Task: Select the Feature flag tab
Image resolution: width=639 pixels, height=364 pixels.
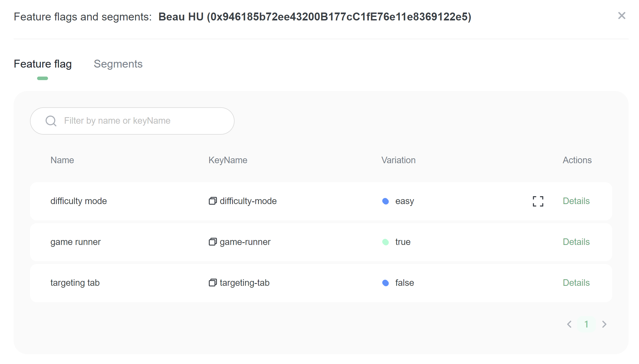Action: click(x=43, y=64)
